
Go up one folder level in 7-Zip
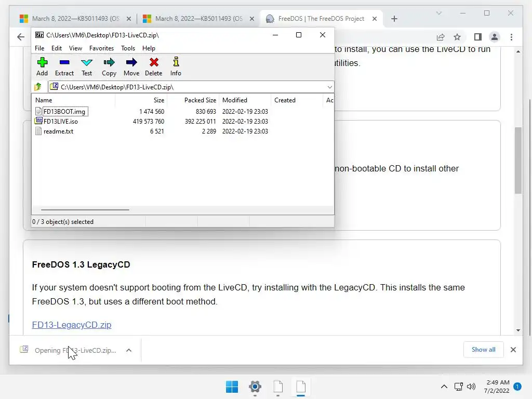38,87
